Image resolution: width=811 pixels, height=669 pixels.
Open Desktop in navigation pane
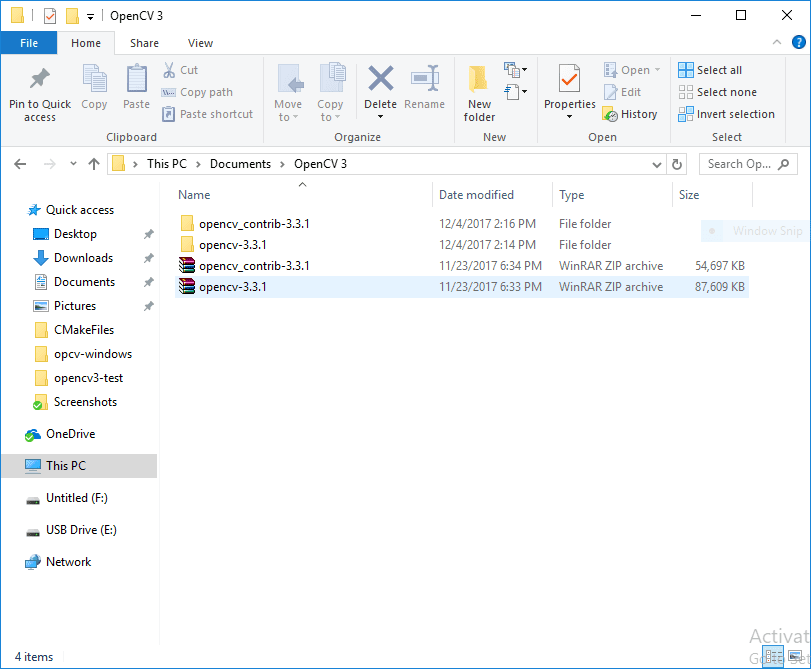click(75, 234)
